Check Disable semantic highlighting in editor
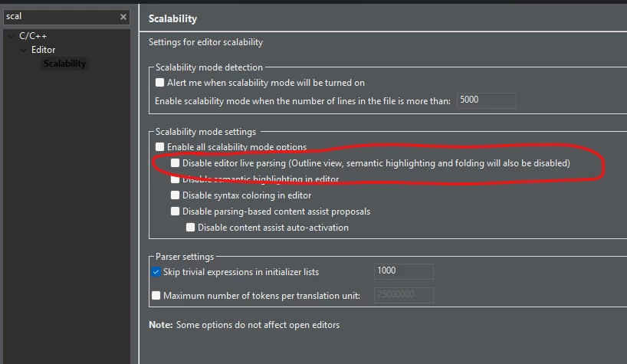Image resolution: width=627 pixels, height=364 pixels. click(x=175, y=179)
